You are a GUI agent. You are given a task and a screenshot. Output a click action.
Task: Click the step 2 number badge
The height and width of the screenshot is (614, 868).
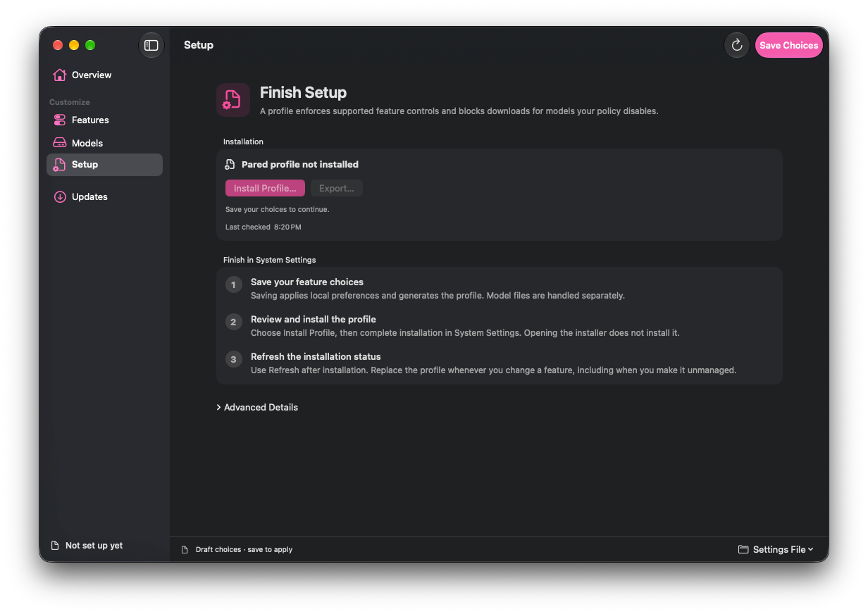pos(234,322)
